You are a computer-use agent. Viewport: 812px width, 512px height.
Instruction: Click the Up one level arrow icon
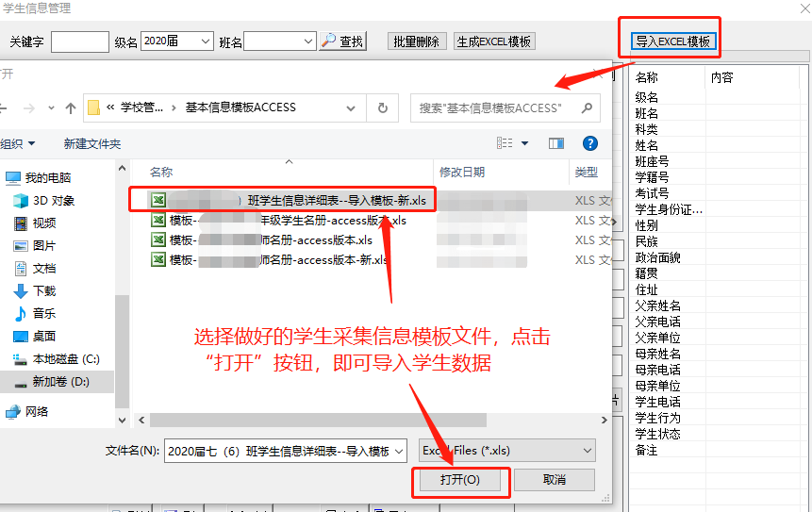[x=71, y=108]
